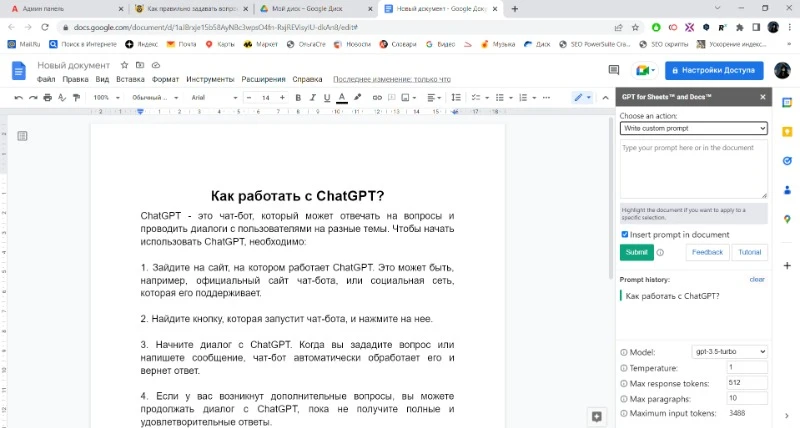
Task: Open the text color picker
Action: click(x=342, y=97)
